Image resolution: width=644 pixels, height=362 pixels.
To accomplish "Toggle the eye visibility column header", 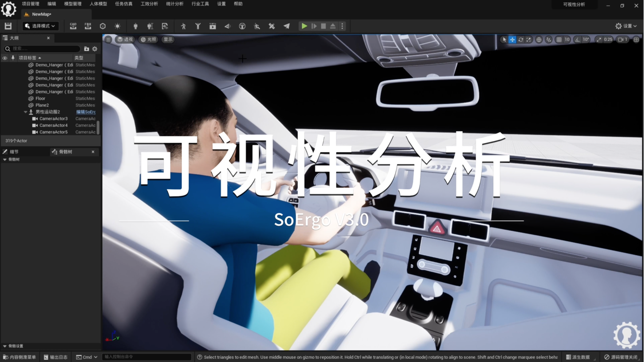I will (5, 58).
